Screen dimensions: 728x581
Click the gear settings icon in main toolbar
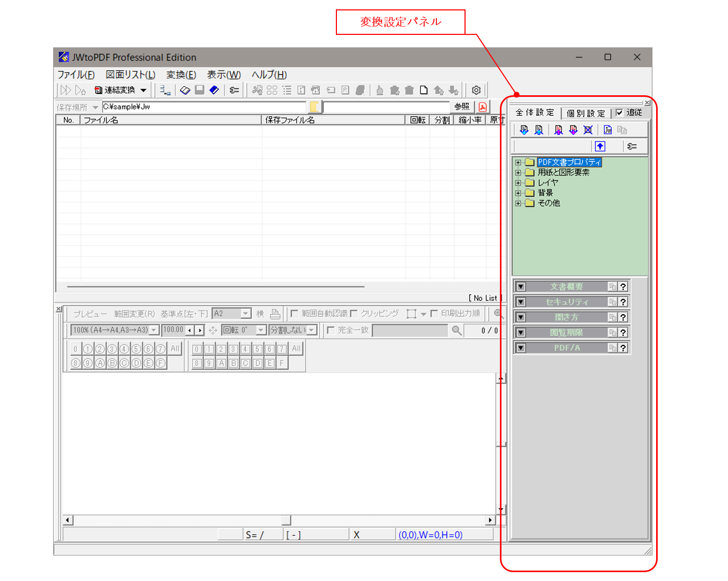click(476, 90)
